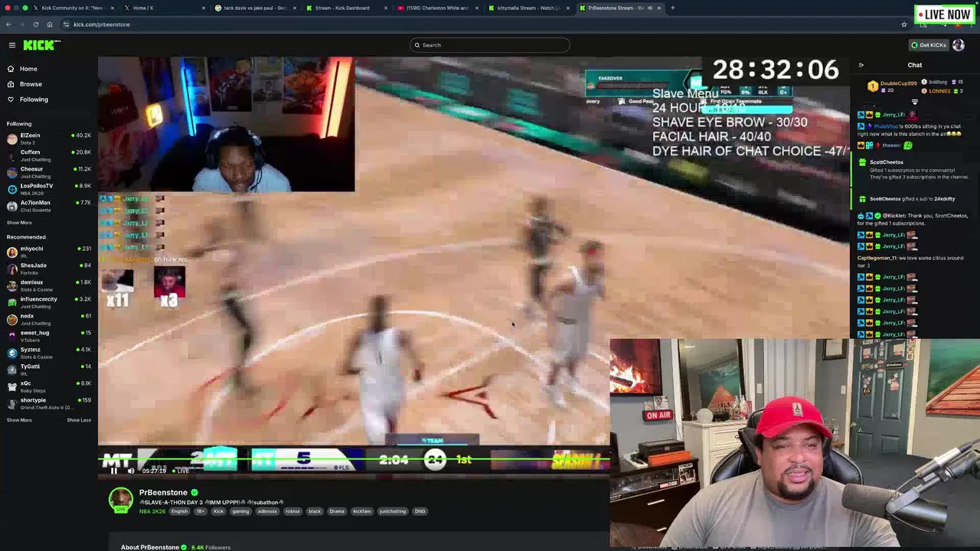Select the gaming tag
This screenshot has height=551, width=980.
point(240,511)
